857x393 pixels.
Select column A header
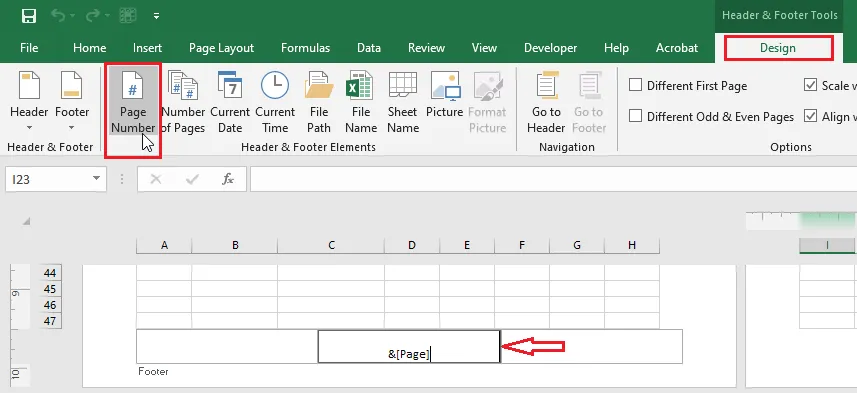164,245
